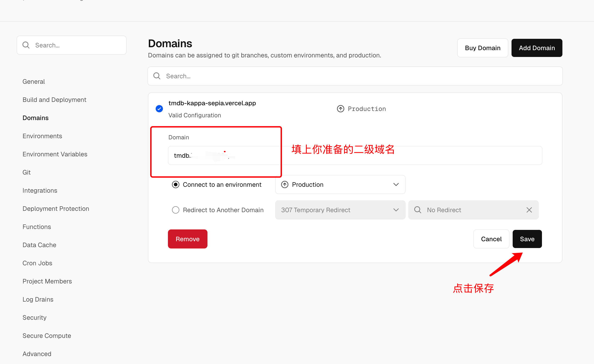Open the Production environment dropdown
The image size is (594, 364).
(x=340, y=184)
